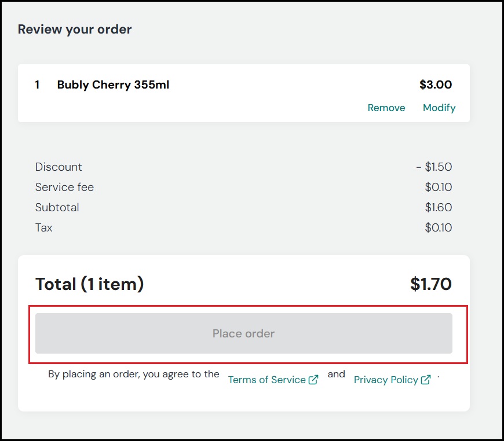504x441 pixels.
Task: Click the $3.00 item price
Action: 436,85
